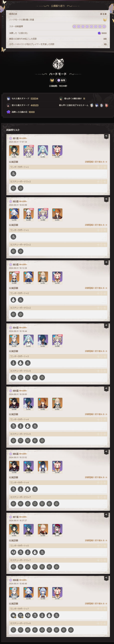Click the first fastest-team avatar beside 最も早く公演を完了させたチーム
The image size is (114, 644).
92,105
